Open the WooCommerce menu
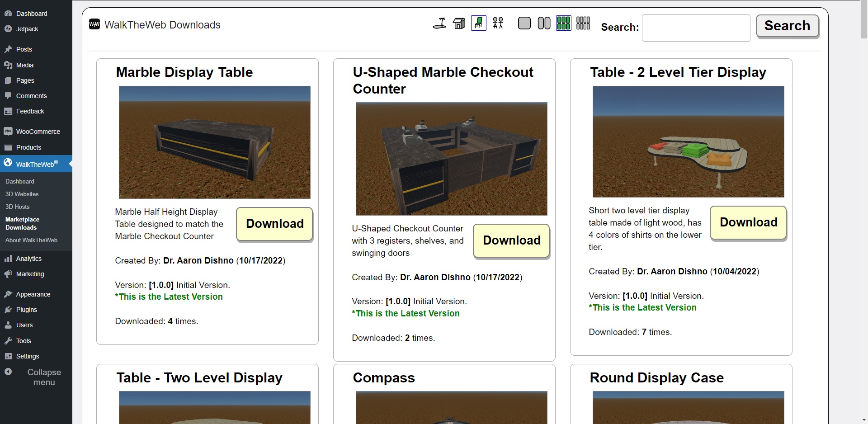 36,132
